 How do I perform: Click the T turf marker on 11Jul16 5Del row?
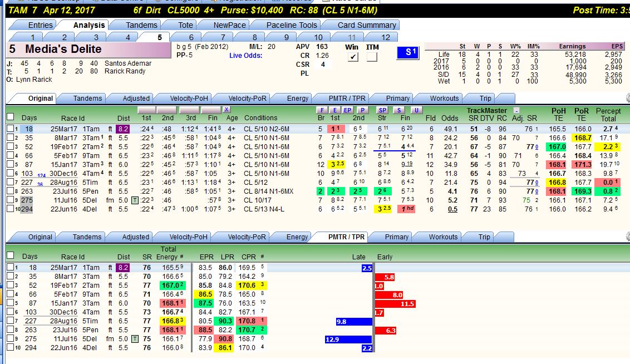tap(135, 200)
